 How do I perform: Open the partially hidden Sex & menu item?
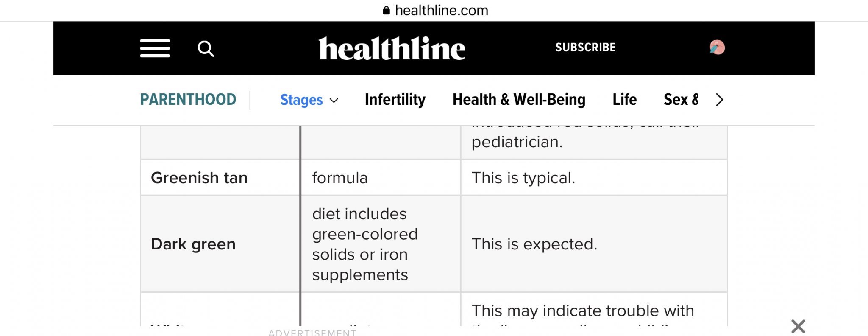click(x=680, y=100)
